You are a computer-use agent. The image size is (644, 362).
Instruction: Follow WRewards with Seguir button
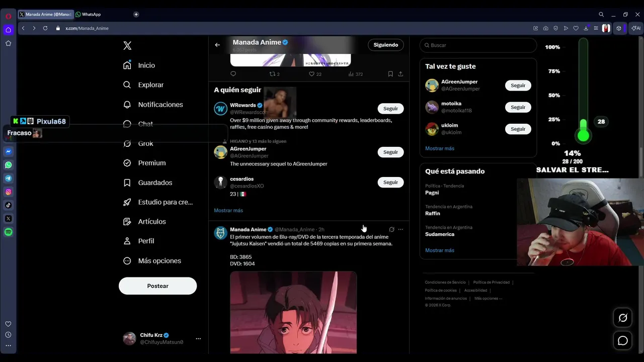[x=390, y=109]
